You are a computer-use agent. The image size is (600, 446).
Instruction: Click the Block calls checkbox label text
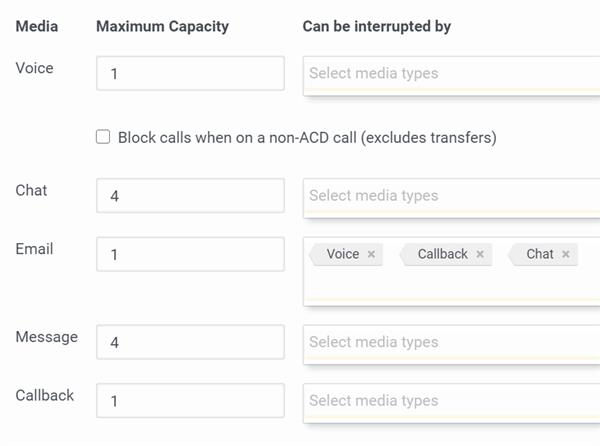coord(307,137)
